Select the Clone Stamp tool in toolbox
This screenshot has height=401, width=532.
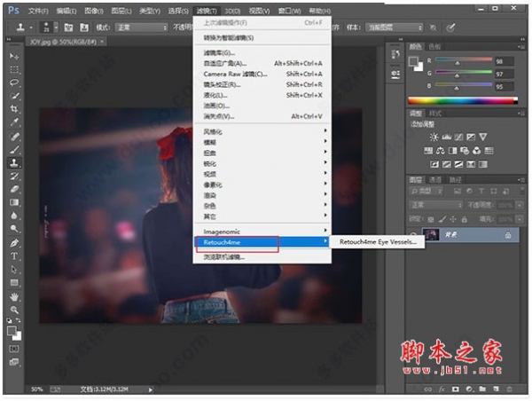coord(14,163)
